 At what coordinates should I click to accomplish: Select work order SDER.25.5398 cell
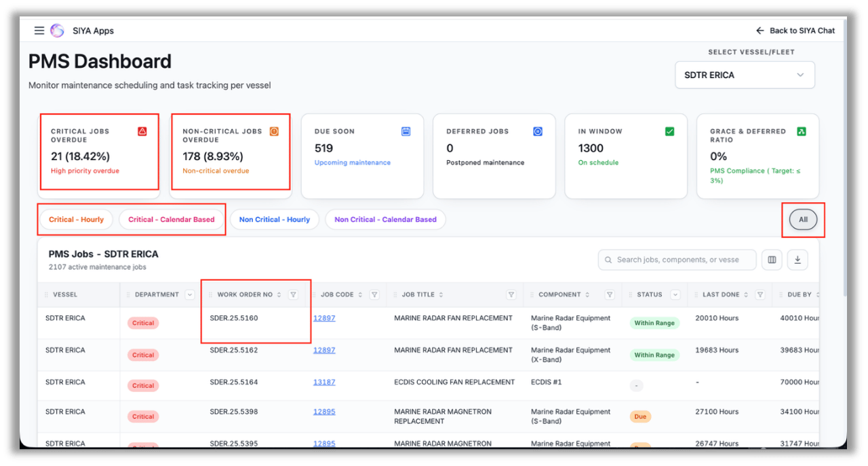point(234,411)
